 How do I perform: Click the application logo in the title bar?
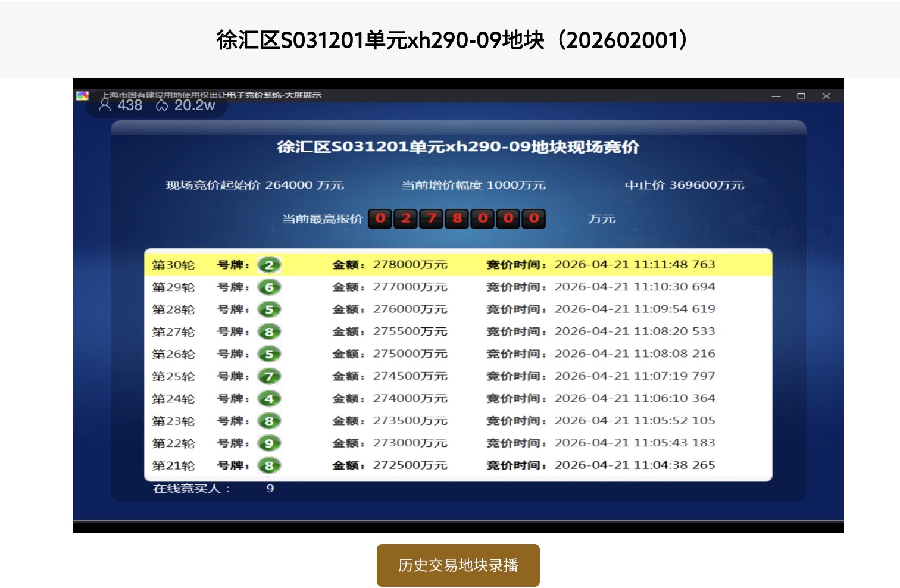coord(83,95)
